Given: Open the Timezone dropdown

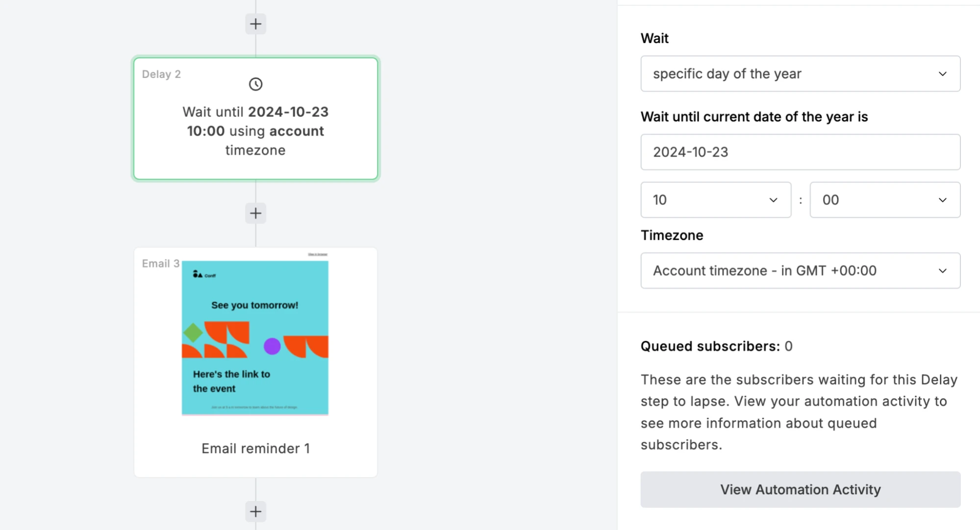Looking at the screenshot, I should tap(800, 271).
